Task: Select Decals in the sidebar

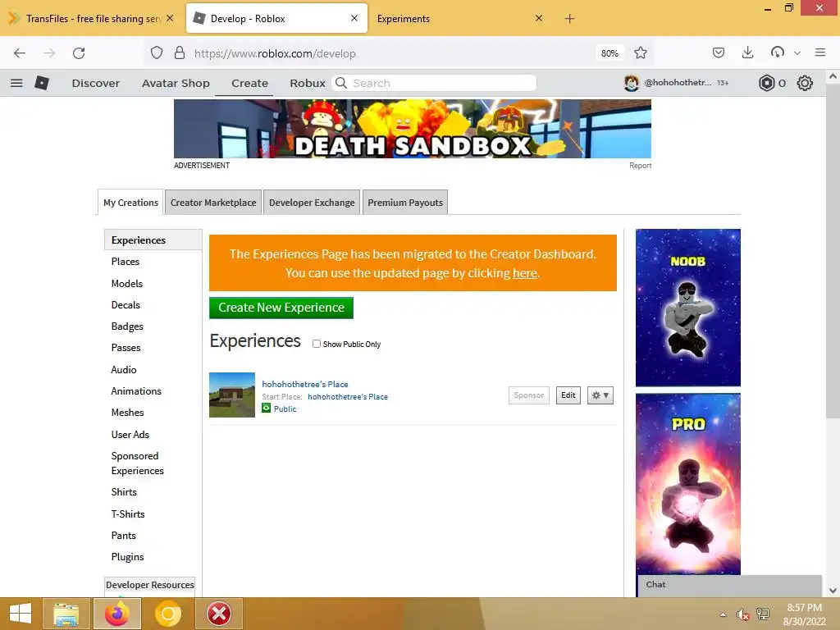Action: (126, 305)
